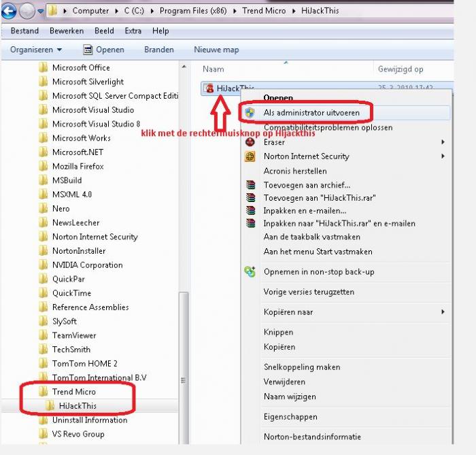The width and height of the screenshot is (476, 455).
Task: Click the QuickTime folder icon
Action: click(44, 293)
